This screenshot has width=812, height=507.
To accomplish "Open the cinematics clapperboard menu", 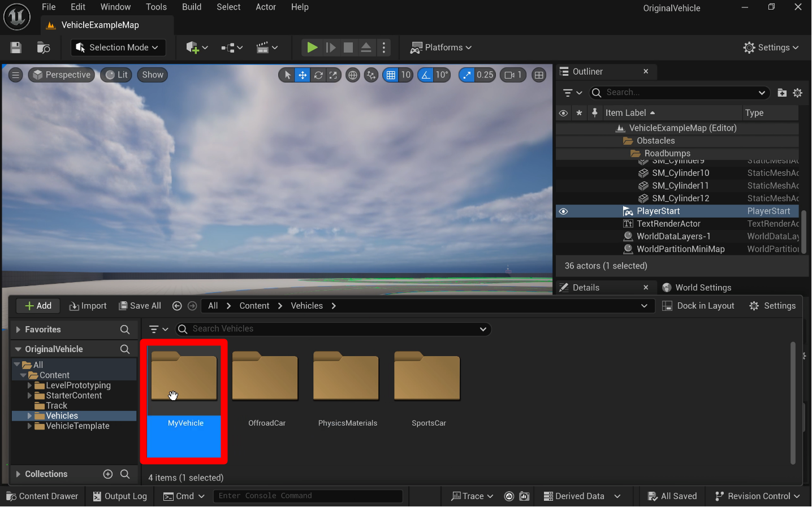I will point(267,47).
